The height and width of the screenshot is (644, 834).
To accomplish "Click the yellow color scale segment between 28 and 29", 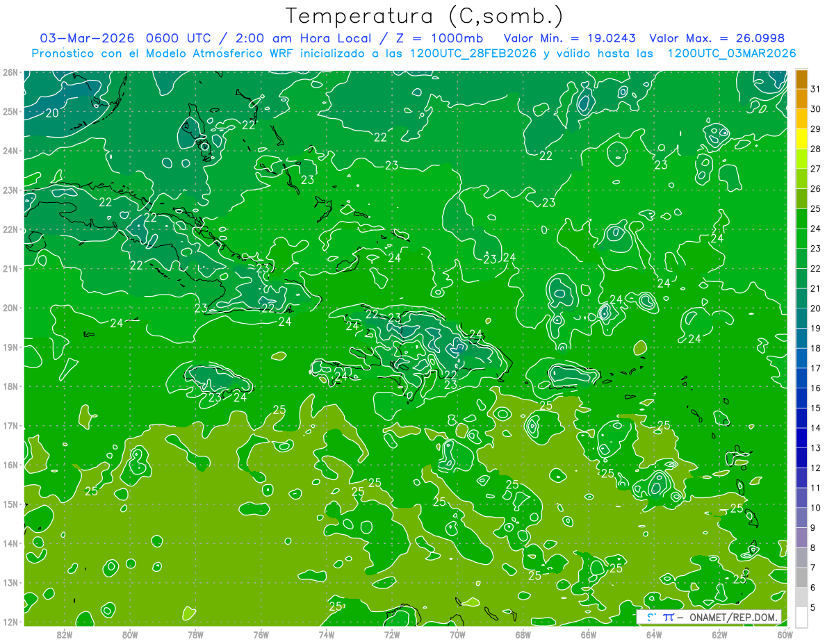I will click(801, 139).
